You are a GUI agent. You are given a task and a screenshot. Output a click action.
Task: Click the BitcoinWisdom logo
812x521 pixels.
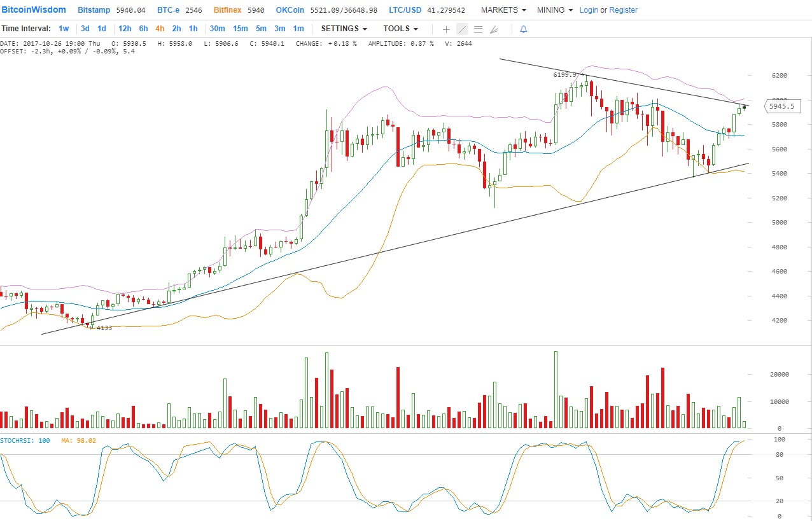(34, 10)
